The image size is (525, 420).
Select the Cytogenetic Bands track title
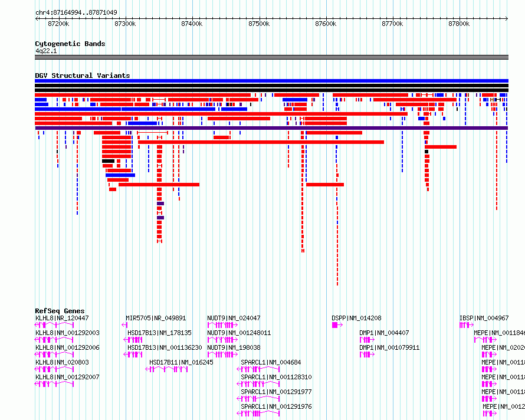(70, 44)
